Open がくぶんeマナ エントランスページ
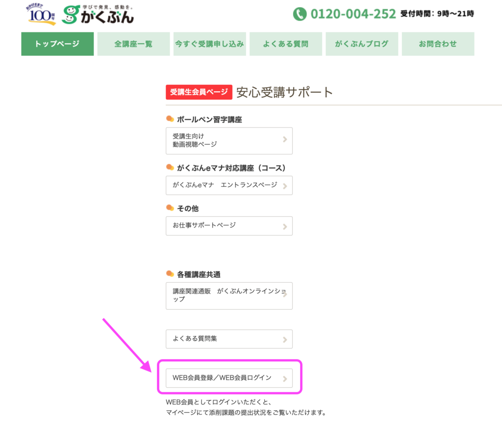 pos(225,185)
